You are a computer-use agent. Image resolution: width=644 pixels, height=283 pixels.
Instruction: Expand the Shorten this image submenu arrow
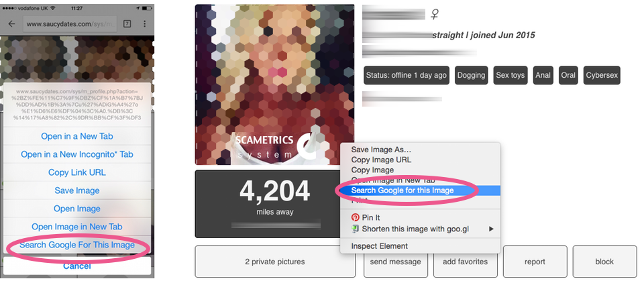pos(491,229)
